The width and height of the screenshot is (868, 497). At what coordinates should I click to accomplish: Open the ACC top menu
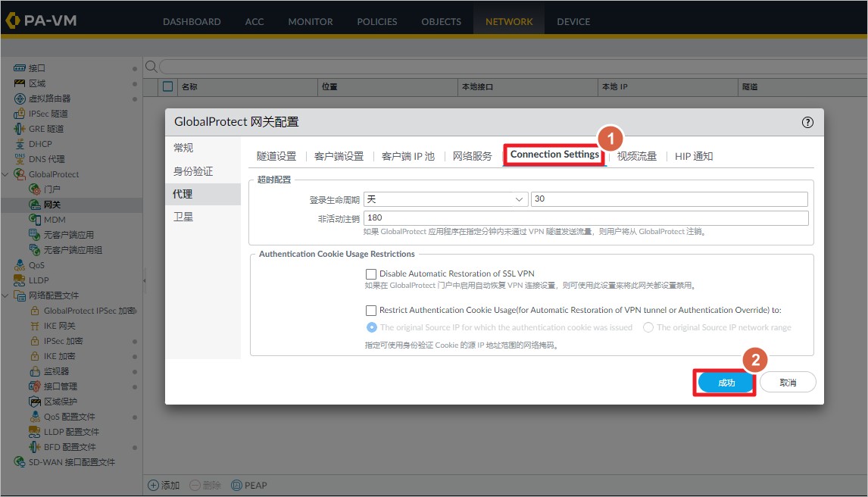(x=254, y=21)
